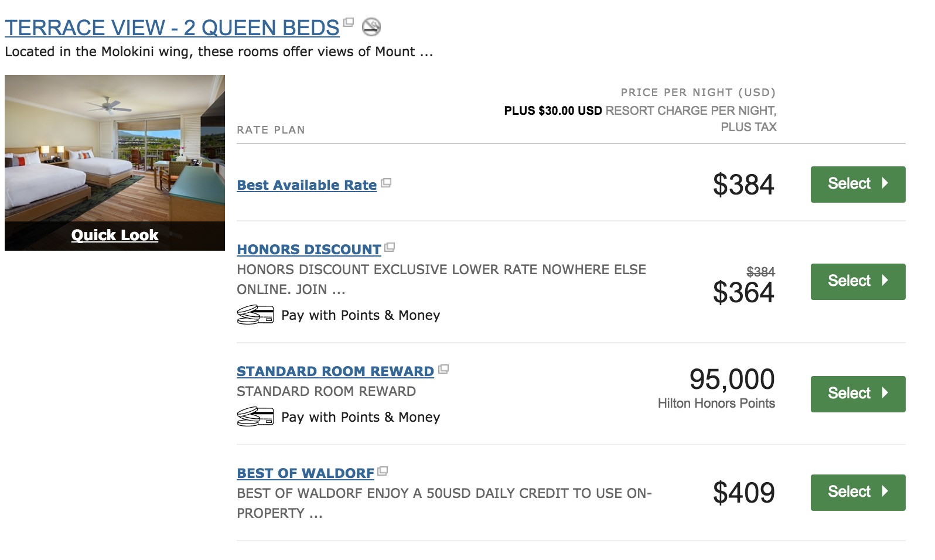Select the 95,000 points reward rate
The height and width of the screenshot is (560, 935).
tap(858, 394)
